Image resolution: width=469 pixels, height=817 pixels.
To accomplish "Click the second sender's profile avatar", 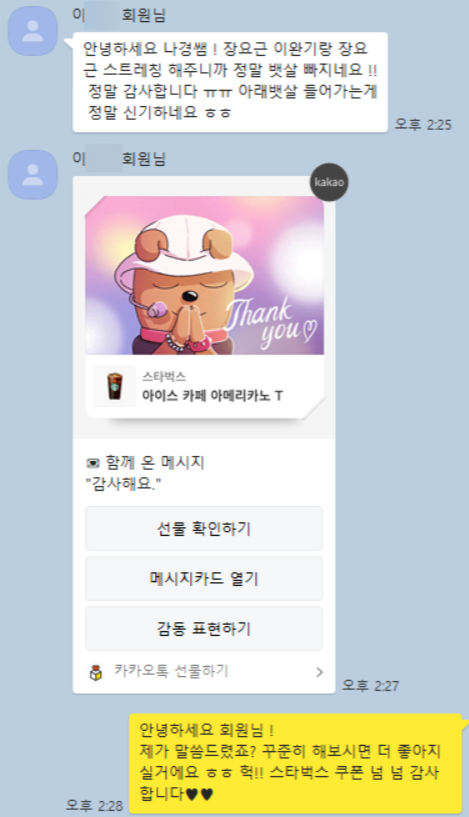I will 32,175.
